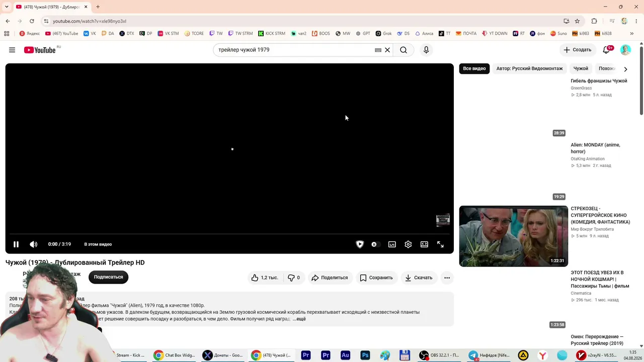The height and width of the screenshot is (362, 644).
Task: Open 'Alien: MONDAY (anime, horror)' video
Action: pyautogui.click(x=595, y=148)
